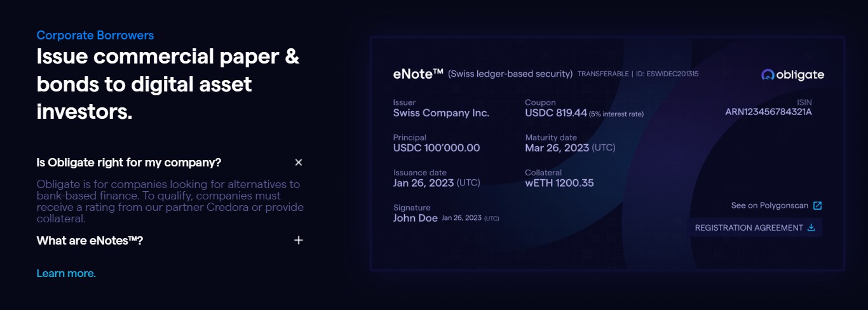This screenshot has height=310, width=868.
Task: Collapse the Obligate company answer with X icon
Action: coord(299,163)
